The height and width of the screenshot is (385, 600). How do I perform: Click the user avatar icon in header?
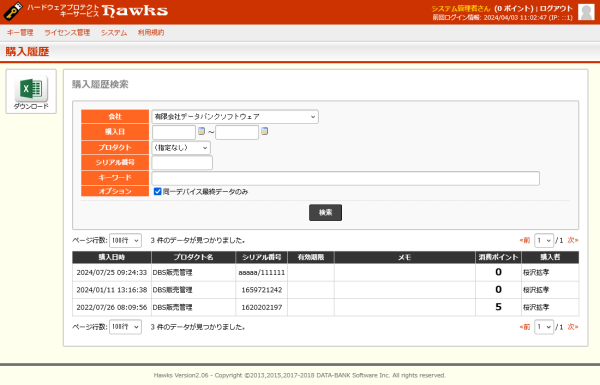pyautogui.click(x=586, y=12)
